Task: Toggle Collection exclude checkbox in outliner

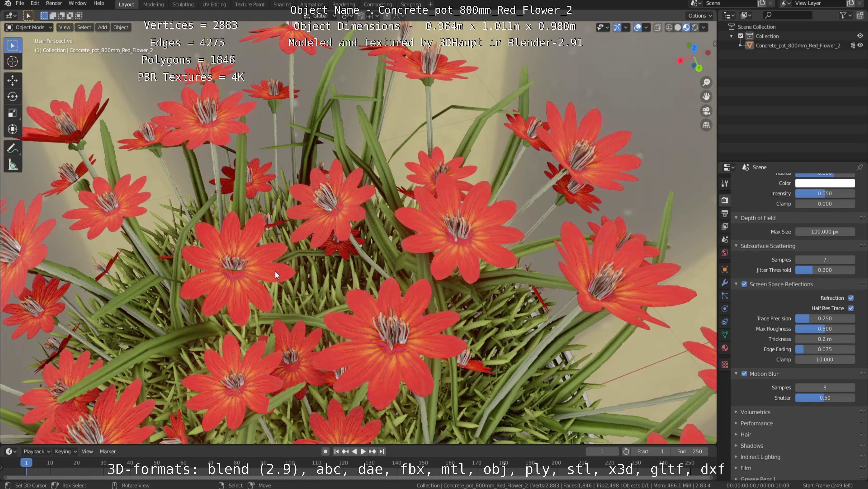Action: click(741, 36)
